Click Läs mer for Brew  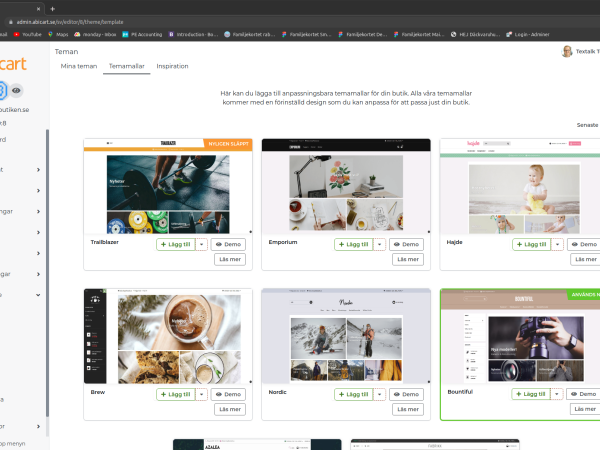(x=230, y=409)
